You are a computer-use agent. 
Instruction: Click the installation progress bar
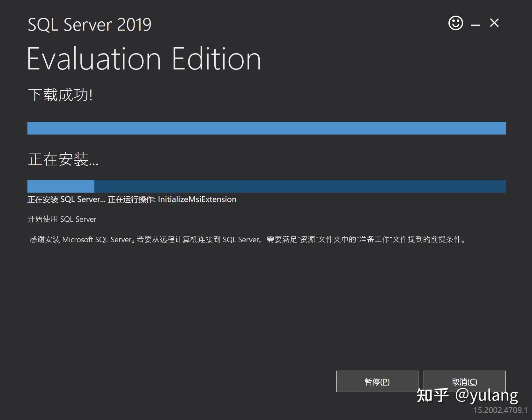(x=267, y=186)
